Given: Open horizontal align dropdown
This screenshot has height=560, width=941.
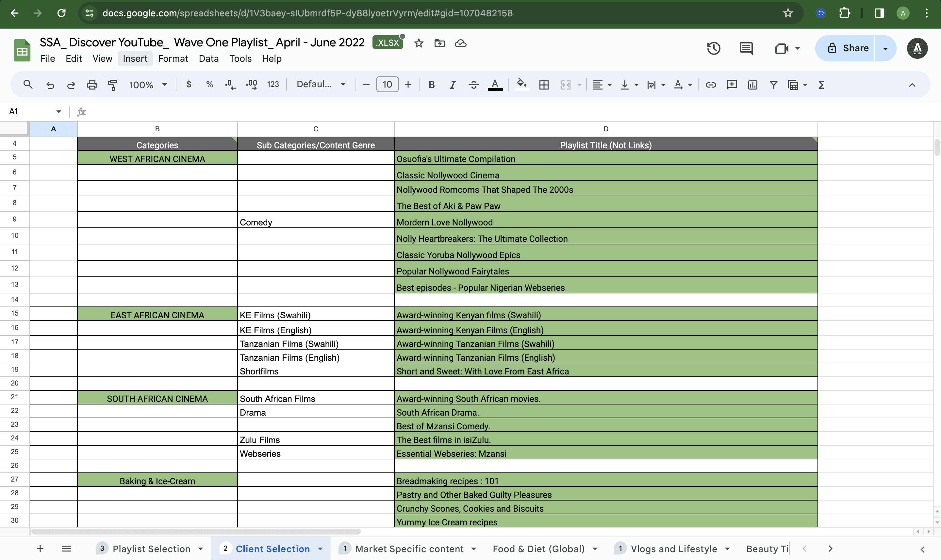Looking at the screenshot, I should click(x=602, y=85).
